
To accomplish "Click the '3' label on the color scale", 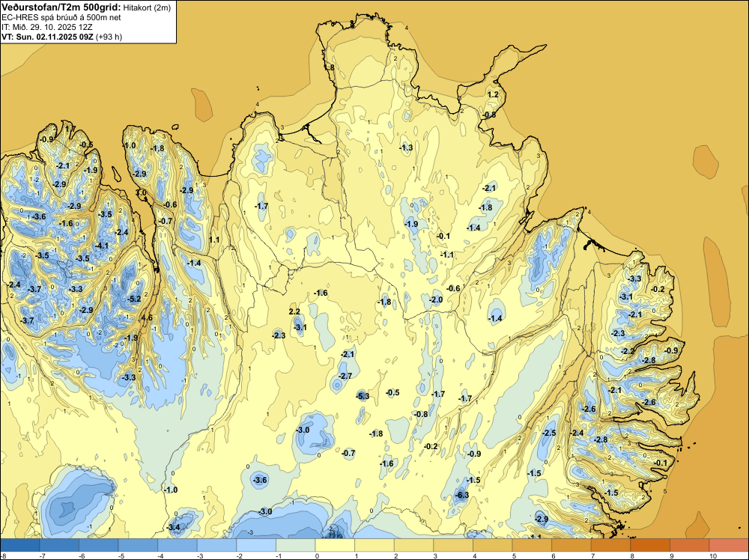I will pos(435,556).
